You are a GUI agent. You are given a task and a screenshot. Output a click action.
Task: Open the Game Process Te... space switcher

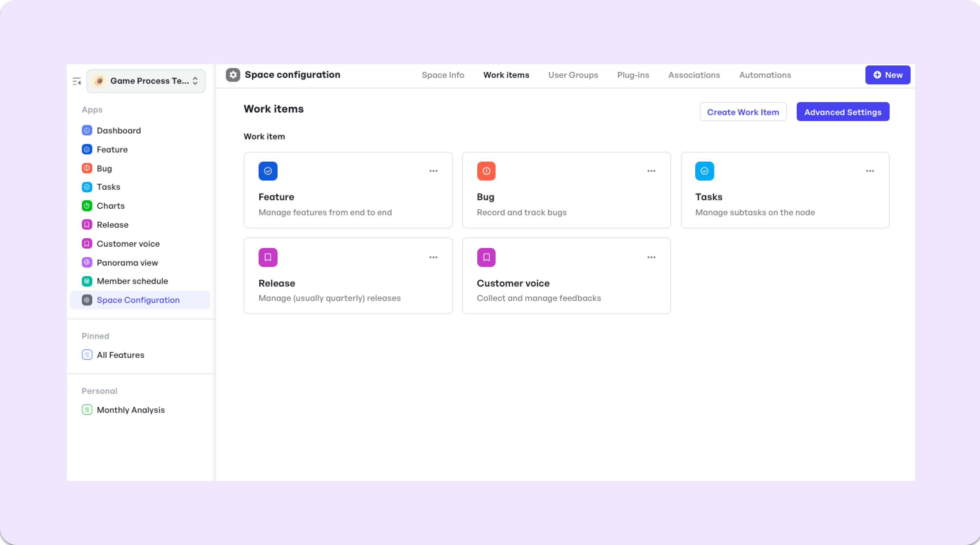146,81
